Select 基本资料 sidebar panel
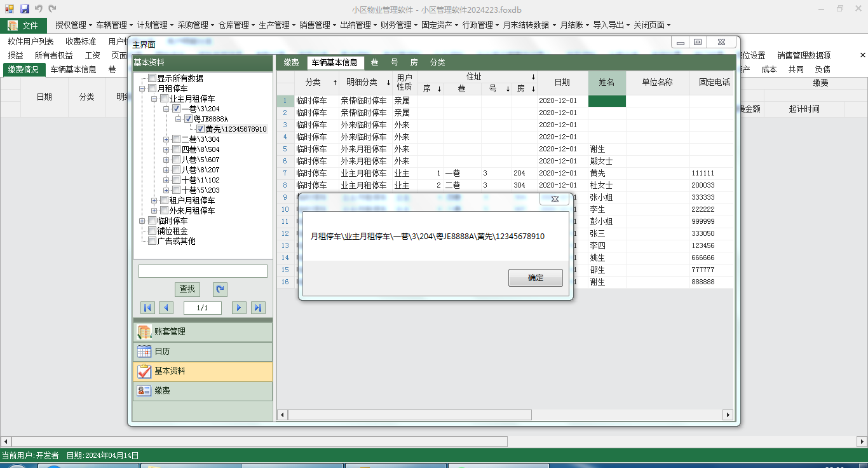This screenshot has height=468, width=868. [x=203, y=371]
